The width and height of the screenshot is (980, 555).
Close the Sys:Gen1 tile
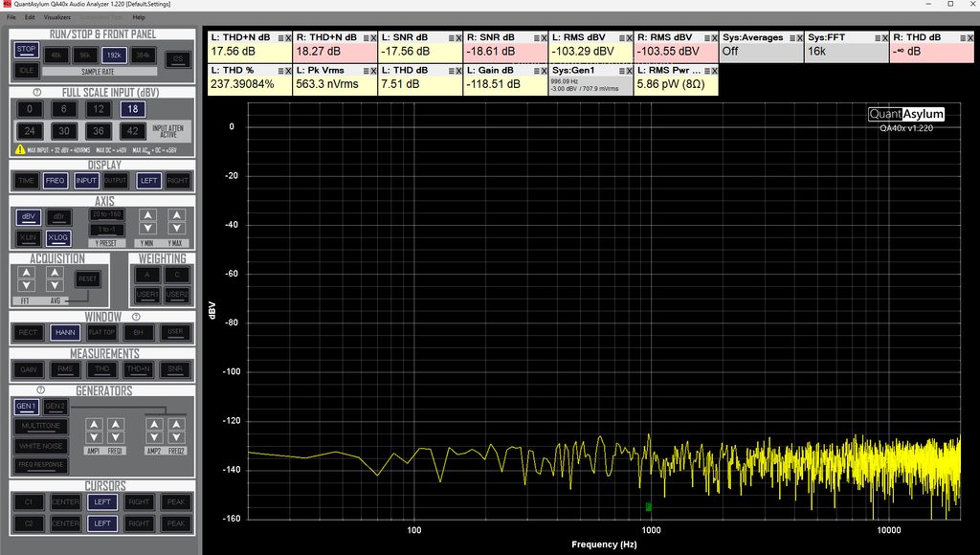click(x=630, y=71)
